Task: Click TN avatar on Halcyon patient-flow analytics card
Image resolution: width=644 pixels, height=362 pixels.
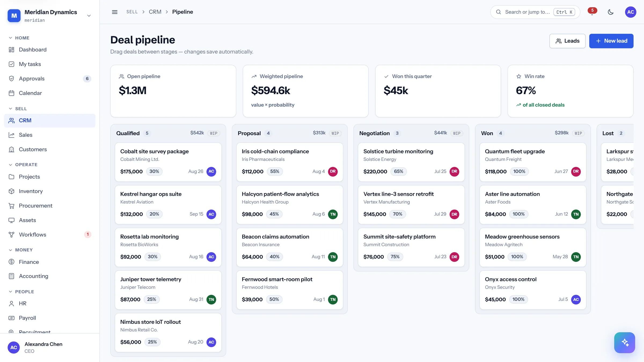Action: tap(333, 214)
